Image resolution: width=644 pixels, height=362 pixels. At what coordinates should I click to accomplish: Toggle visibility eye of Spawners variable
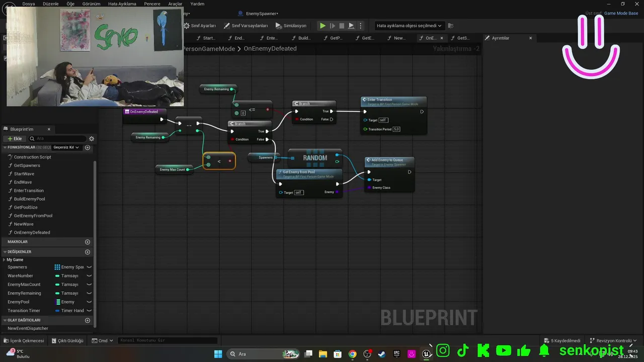click(89, 267)
